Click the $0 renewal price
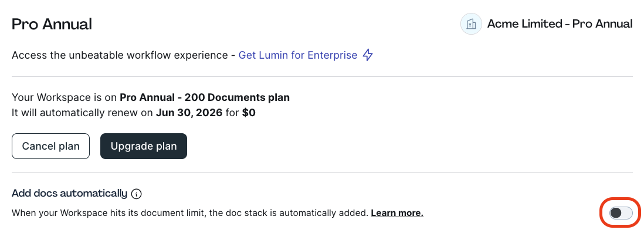 click(x=249, y=113)
